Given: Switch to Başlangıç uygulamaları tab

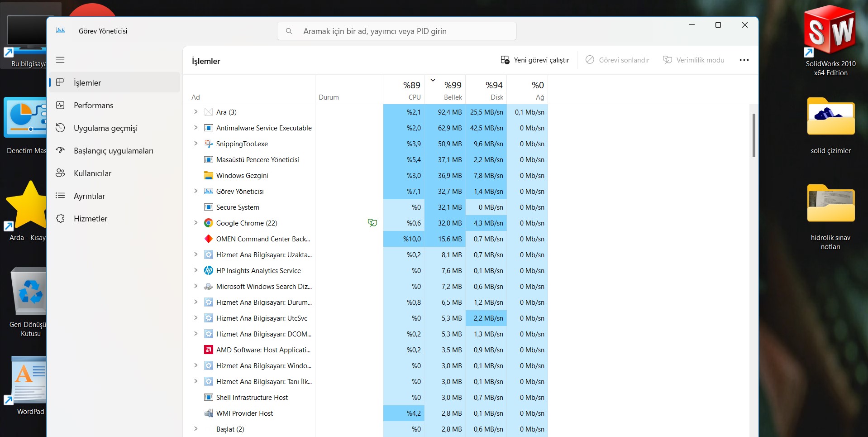Looking at the screenshot, I should [113, 151].
